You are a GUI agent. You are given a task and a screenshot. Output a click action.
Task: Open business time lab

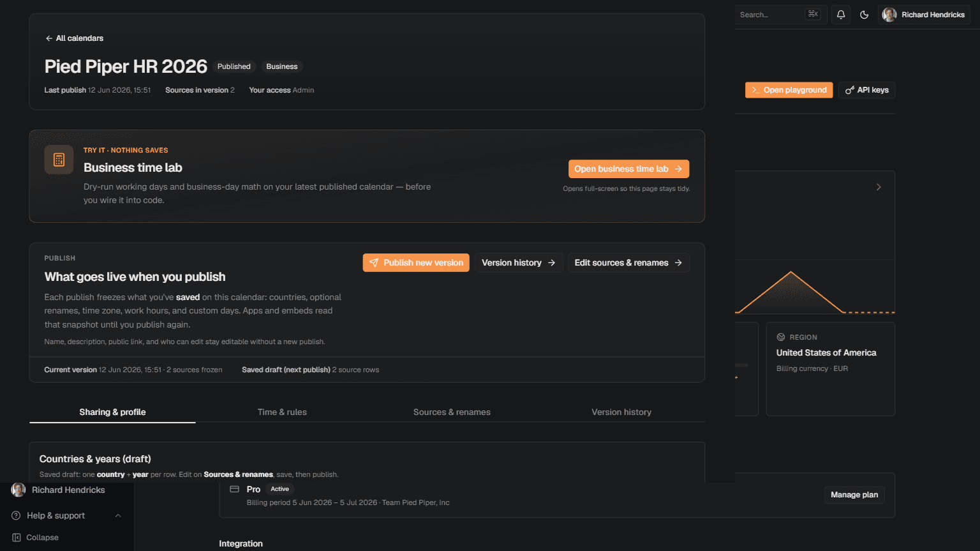click(x=628, y=169)
